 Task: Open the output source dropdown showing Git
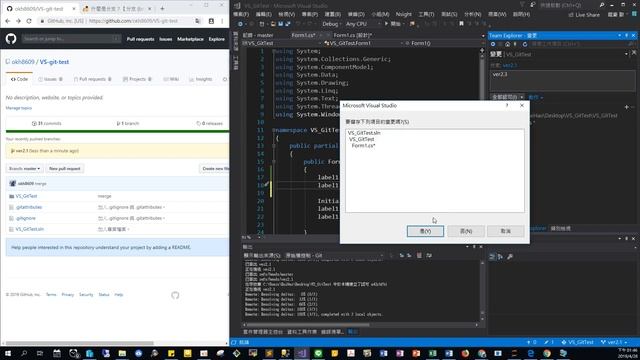coord(334,256)
